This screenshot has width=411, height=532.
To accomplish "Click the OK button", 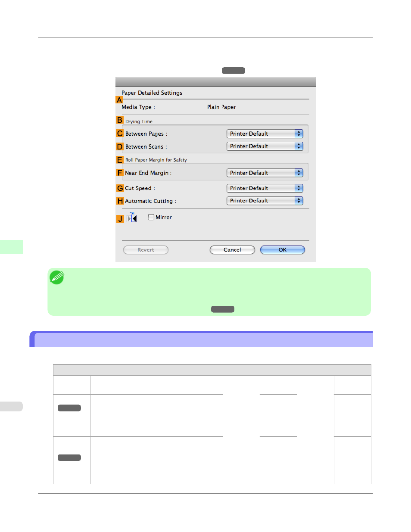I will click(283, 250).
